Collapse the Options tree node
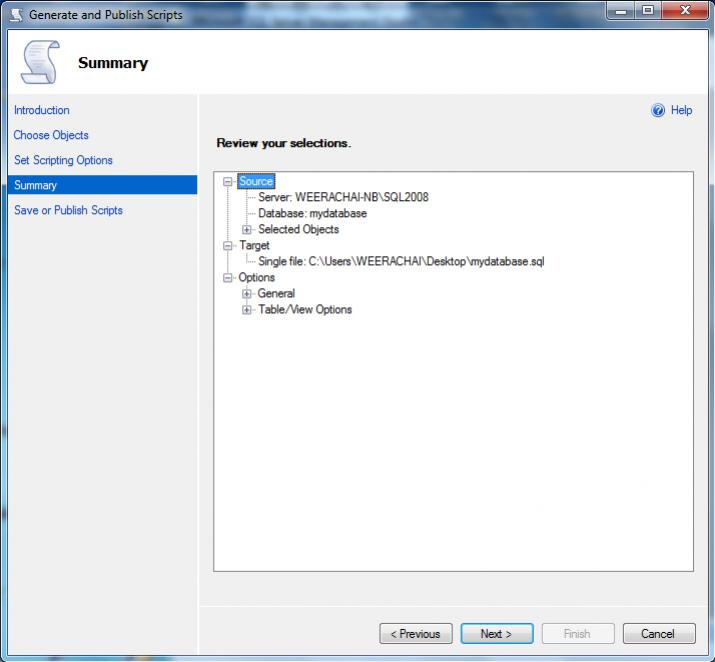This screenshot has height=662, width=715. click(228, 278)
